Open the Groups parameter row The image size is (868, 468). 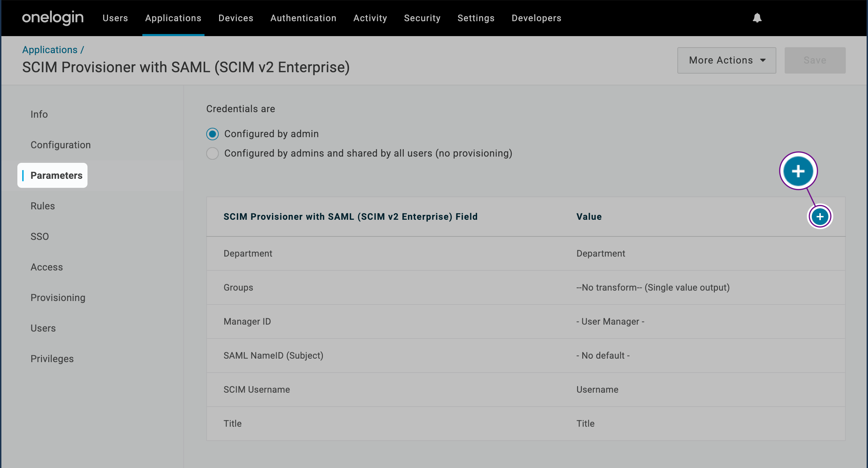click(x=526, y=288)
